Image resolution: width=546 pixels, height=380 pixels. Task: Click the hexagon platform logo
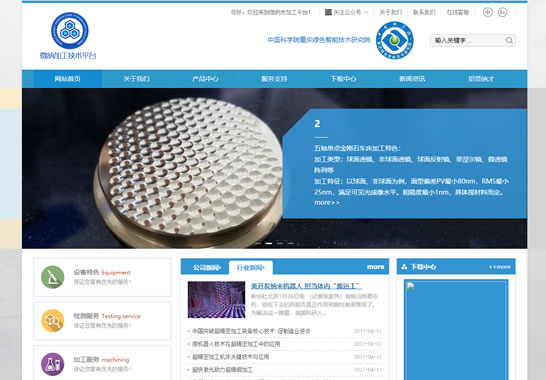[x=70, y=31]
